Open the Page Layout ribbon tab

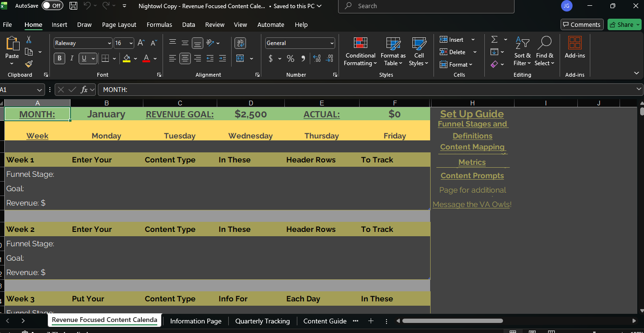click(x=119, y=24)
